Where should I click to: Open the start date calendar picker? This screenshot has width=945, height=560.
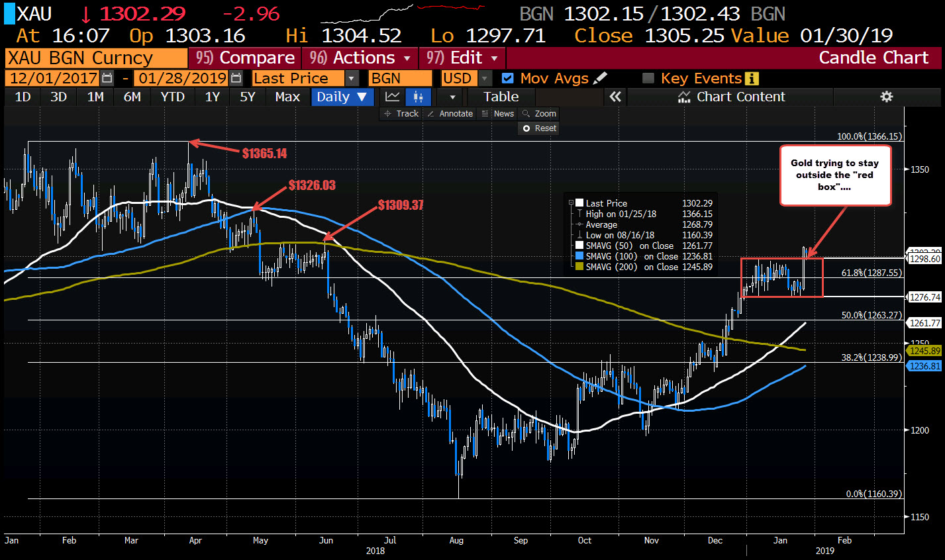107,78
